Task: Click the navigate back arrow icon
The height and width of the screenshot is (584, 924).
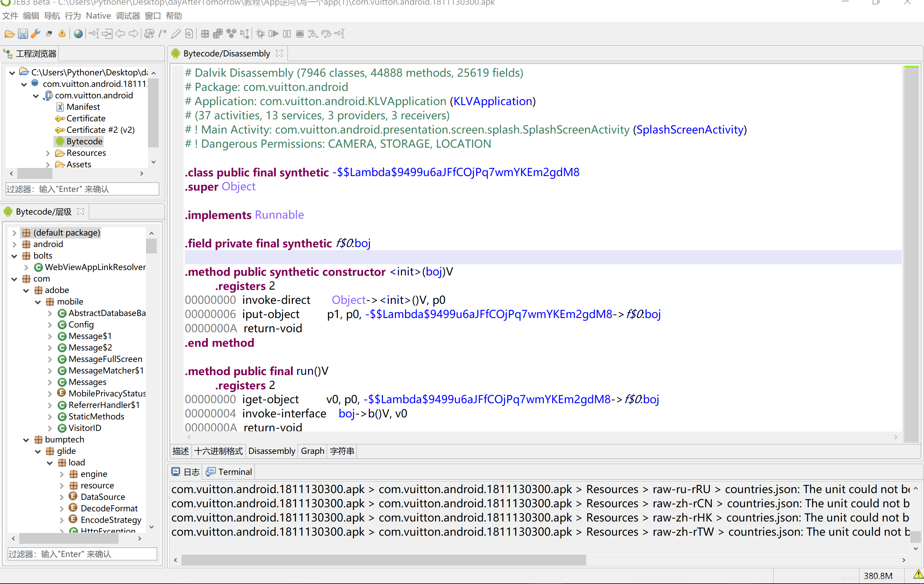Action: pos(120,34)
